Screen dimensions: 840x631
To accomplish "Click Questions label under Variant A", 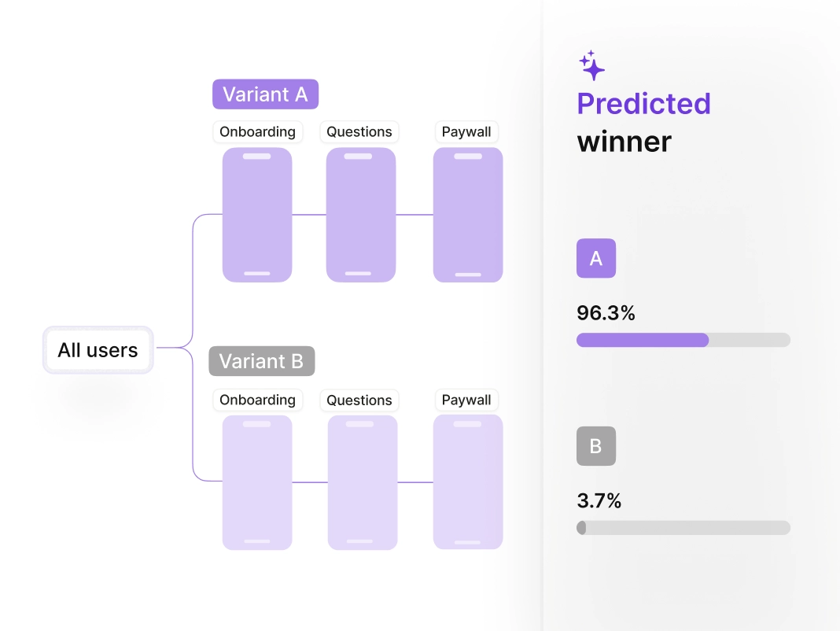I will click(359, 132).
